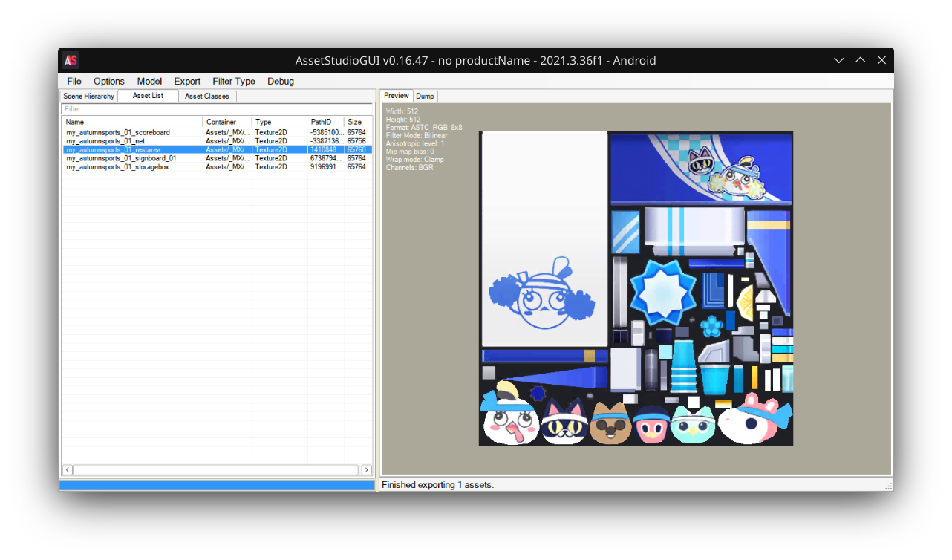Click the asset Filter input field
This screenshot has height=560, width=952.
point(217,109)
